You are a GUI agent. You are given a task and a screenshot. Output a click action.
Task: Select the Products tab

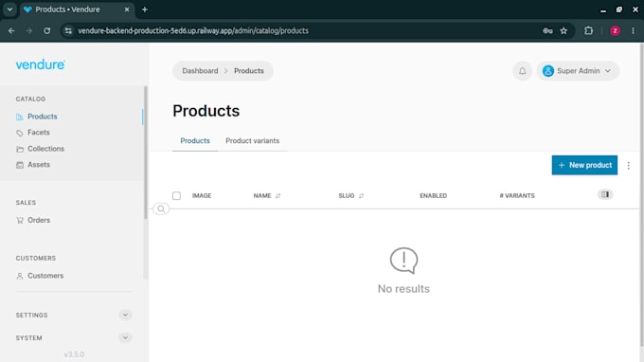[195, 141]
